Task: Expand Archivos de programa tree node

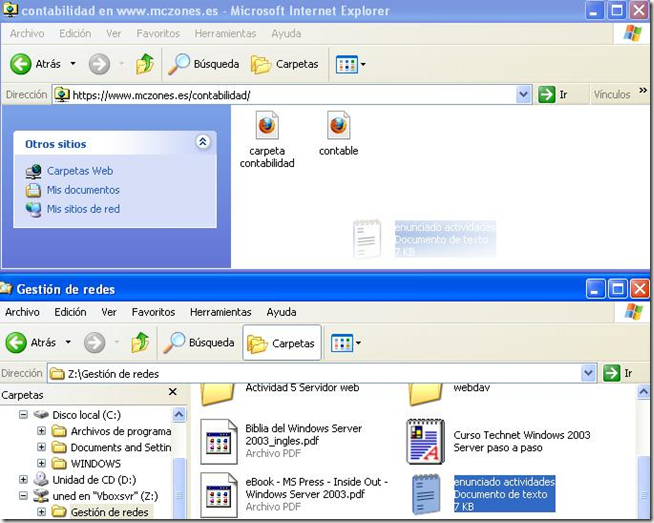Action: pyautogui.click(x=41, y=430)
